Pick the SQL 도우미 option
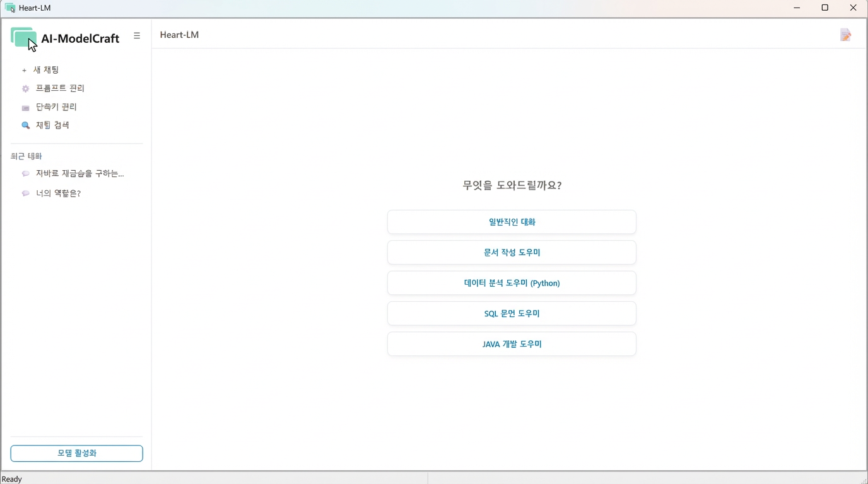 click(x=512, y=314)
